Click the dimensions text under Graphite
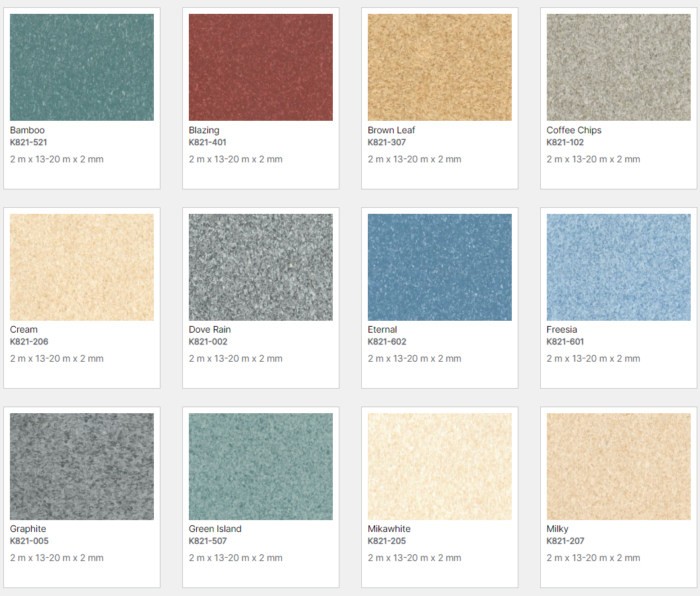Screen dimensions: 700x596 (x=57, y=558)
